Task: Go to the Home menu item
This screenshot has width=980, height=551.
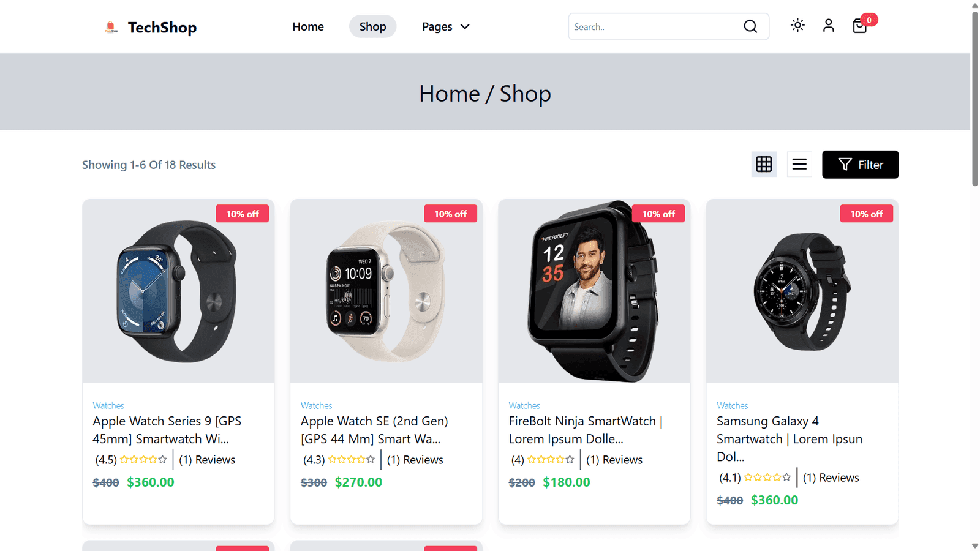Action: tap(308, 26)
